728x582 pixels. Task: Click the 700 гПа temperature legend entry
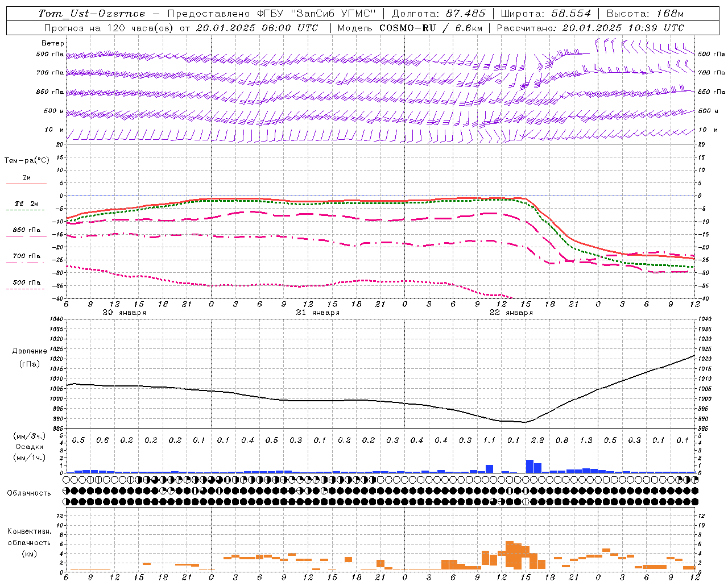coord(26,256)
